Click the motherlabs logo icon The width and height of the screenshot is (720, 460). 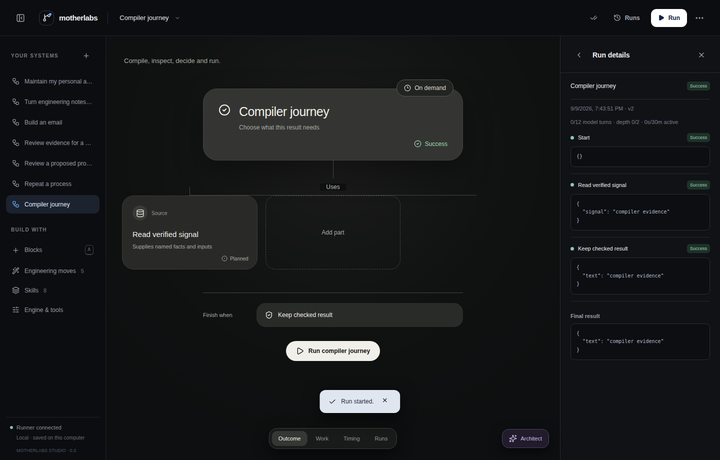coord(46,18)
